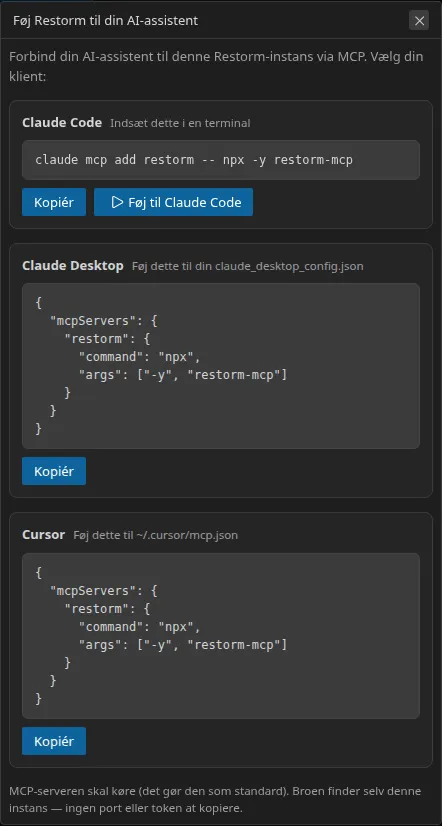Copy the Claude Code terminal command
Screen dimensions: 442x826
54,202
